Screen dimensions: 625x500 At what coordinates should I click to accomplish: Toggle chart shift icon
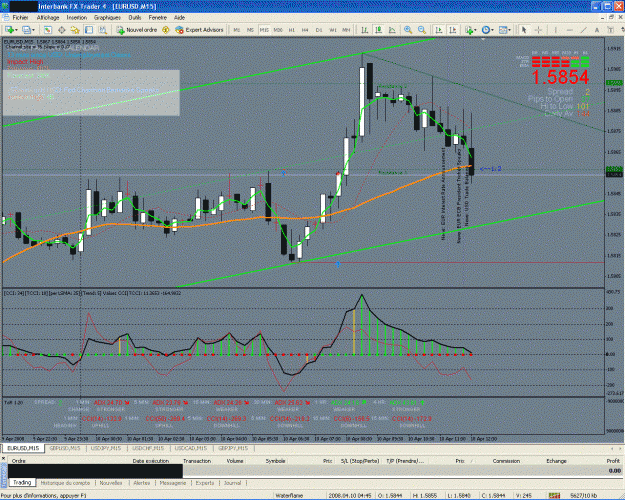coord(453,30)
